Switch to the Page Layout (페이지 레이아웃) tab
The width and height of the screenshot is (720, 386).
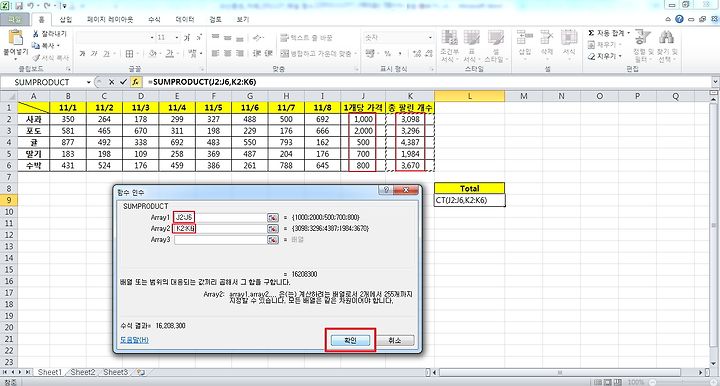click(x=110, y=20)
